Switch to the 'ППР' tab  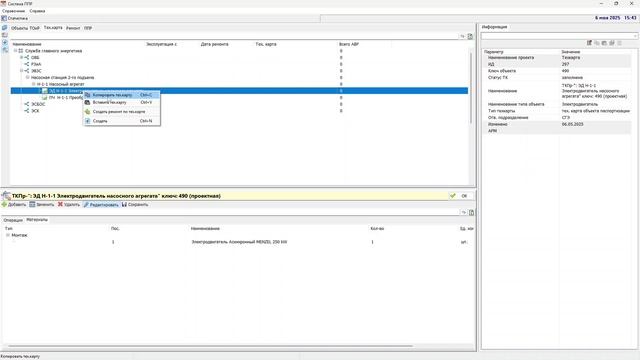click(88, 28)
